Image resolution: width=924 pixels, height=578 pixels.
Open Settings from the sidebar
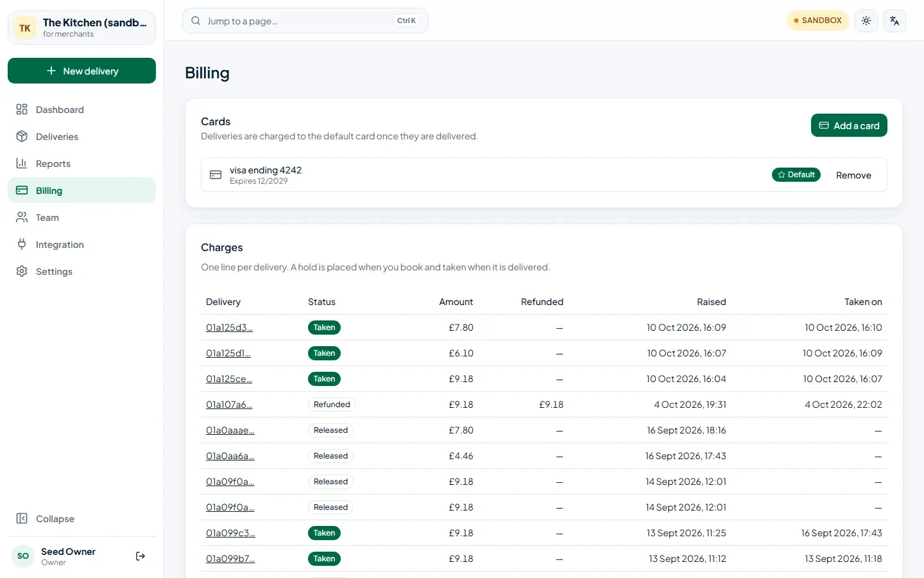point(81,271)
